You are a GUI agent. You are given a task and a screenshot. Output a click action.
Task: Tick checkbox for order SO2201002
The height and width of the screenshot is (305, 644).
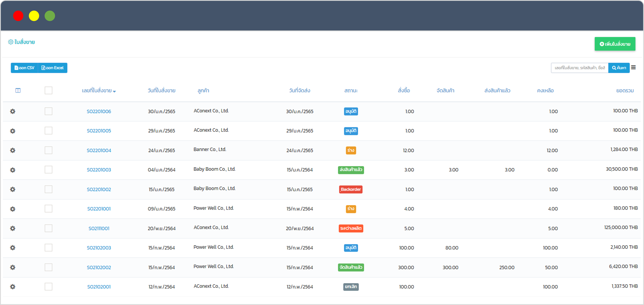point(49,189)
